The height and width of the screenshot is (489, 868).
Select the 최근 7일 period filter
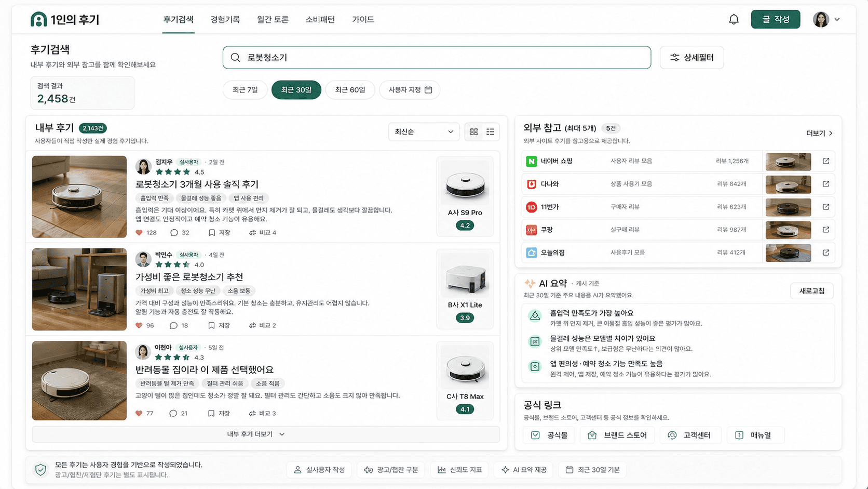coord(245,90)
